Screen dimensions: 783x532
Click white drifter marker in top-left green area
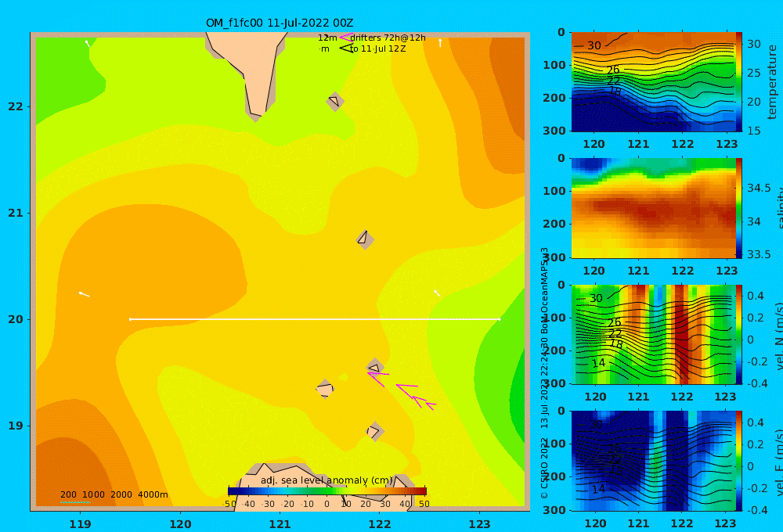[x=88, y=43]
